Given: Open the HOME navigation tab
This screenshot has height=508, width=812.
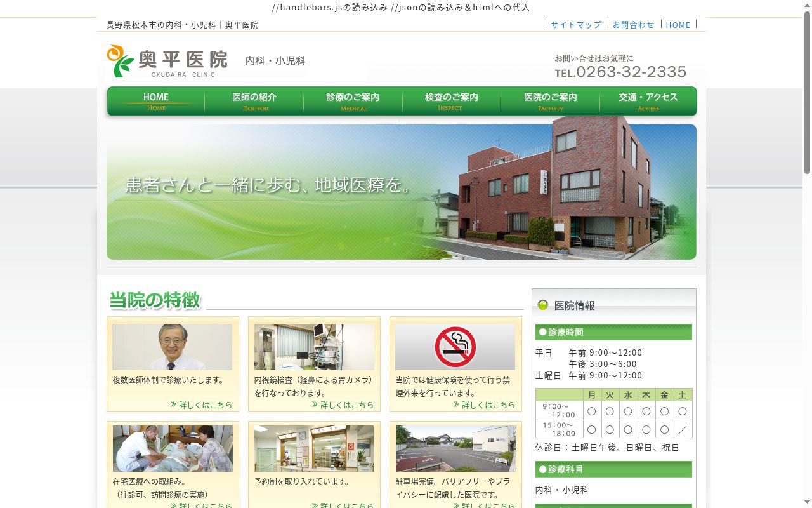Looking at the screenshot, I should coord(156,102).
